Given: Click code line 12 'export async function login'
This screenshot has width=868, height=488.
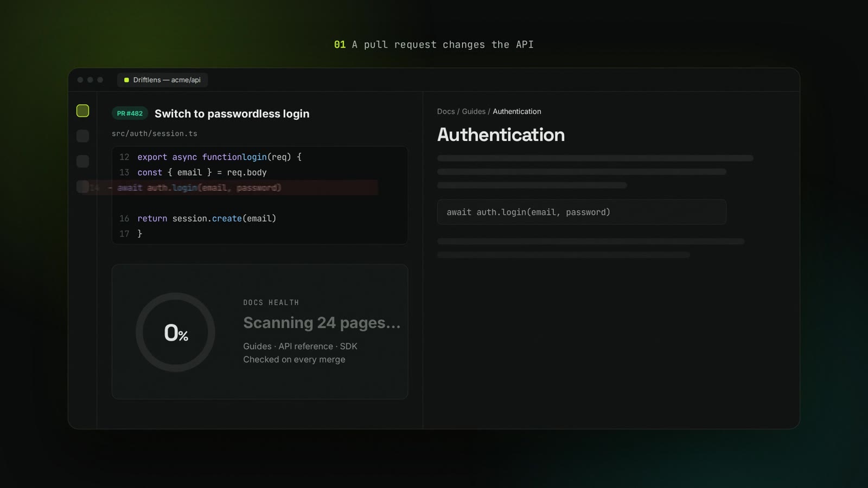Looking at the screenshot, I should click(x=219, y=157).
